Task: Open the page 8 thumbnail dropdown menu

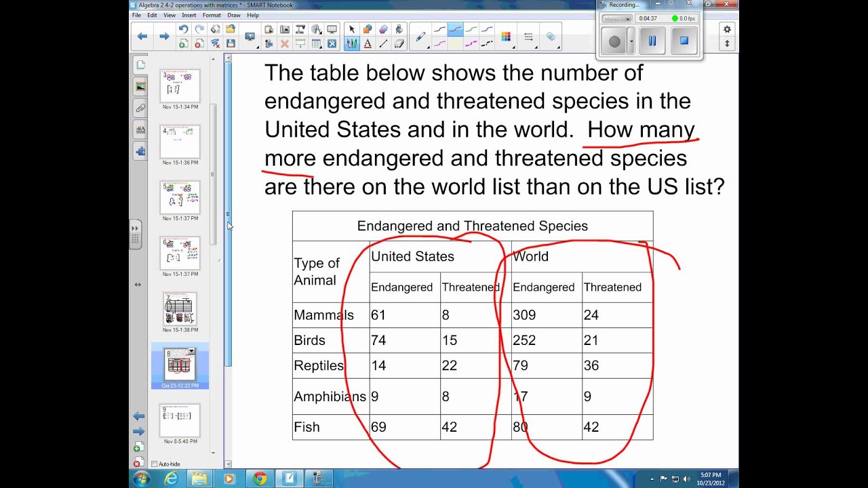Action: [x=192, y=351]
